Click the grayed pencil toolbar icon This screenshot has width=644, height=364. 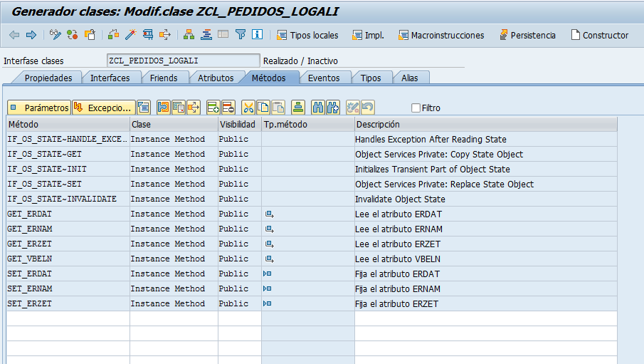tap(353, 108)
